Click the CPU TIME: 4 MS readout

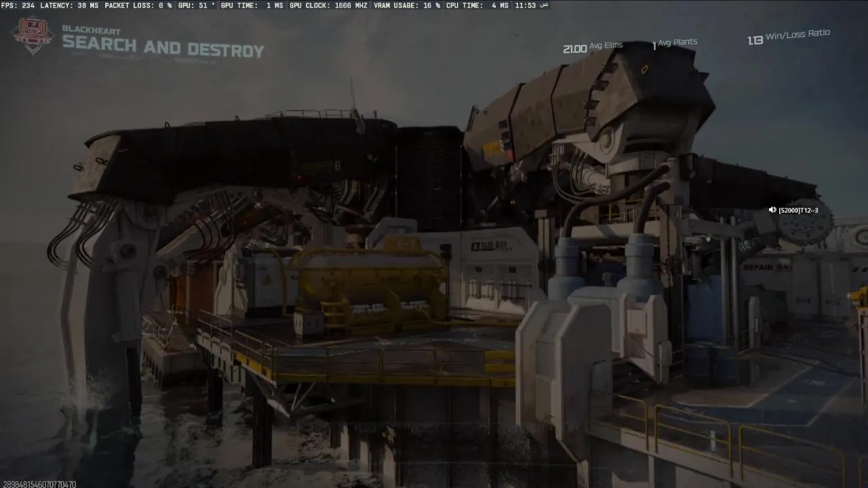tap(477, 5)
